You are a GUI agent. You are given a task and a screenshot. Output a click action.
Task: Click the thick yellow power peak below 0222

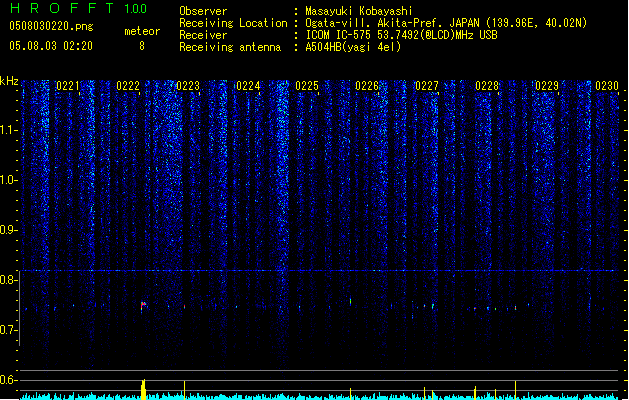[x=143, y=389]
